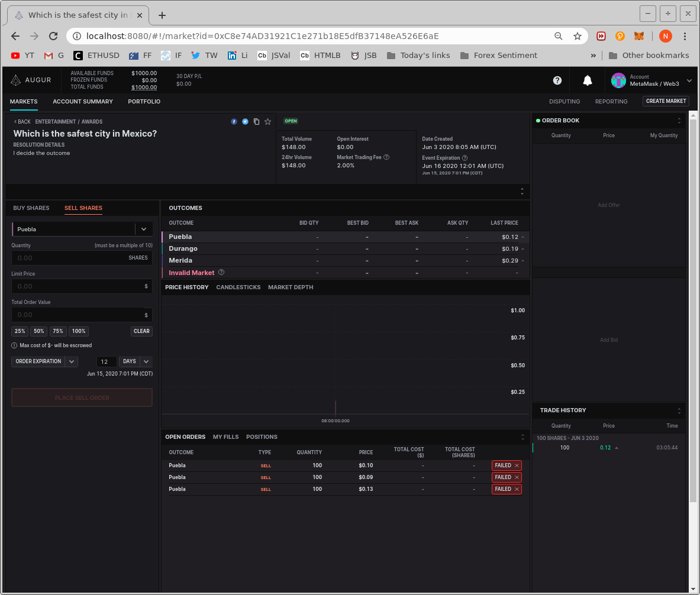This screenshot has width=700, height=595.
Task: Open the notifications bell
Action: (x=587, y=80)
